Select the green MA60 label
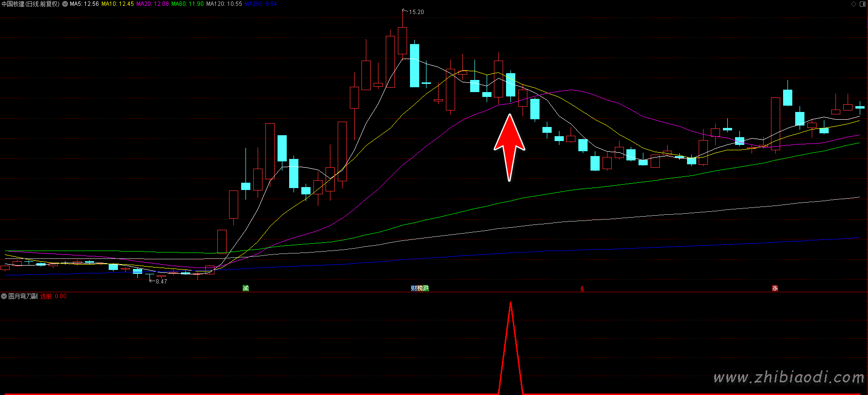868x395 pixels. (x=187, y=4)
